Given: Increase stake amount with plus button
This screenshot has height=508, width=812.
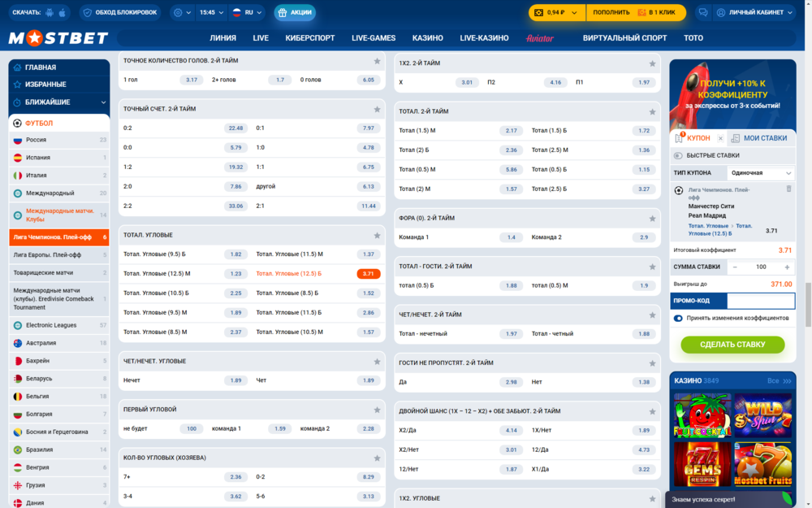Looking at the screenshot, I should click(x=787, y=267).
